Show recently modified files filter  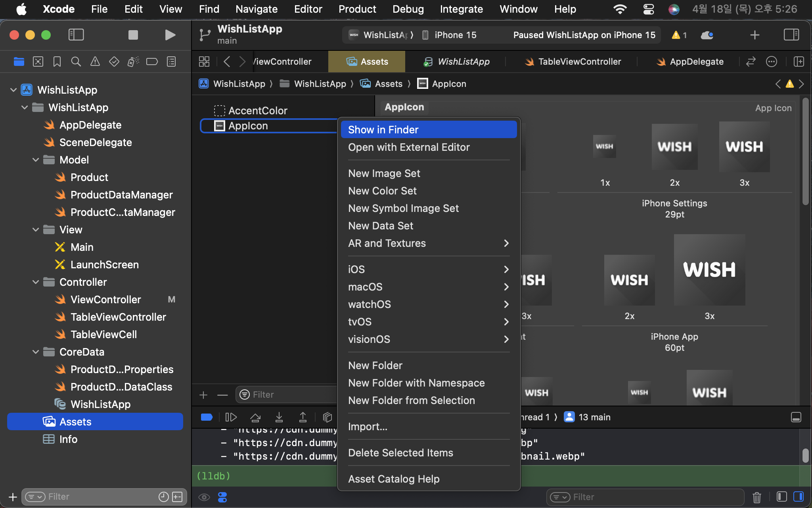pyautogui.click(x=163, y=497)
